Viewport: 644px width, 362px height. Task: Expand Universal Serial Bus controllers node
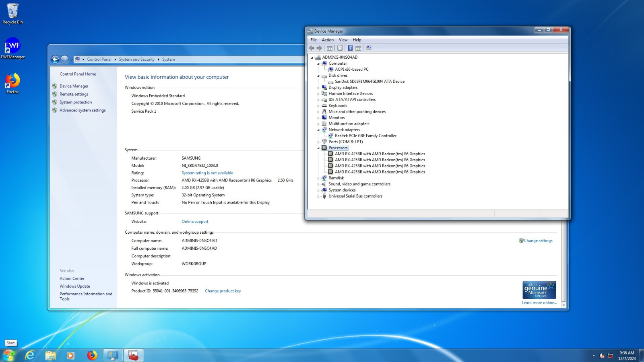click(x=318, y=196)
